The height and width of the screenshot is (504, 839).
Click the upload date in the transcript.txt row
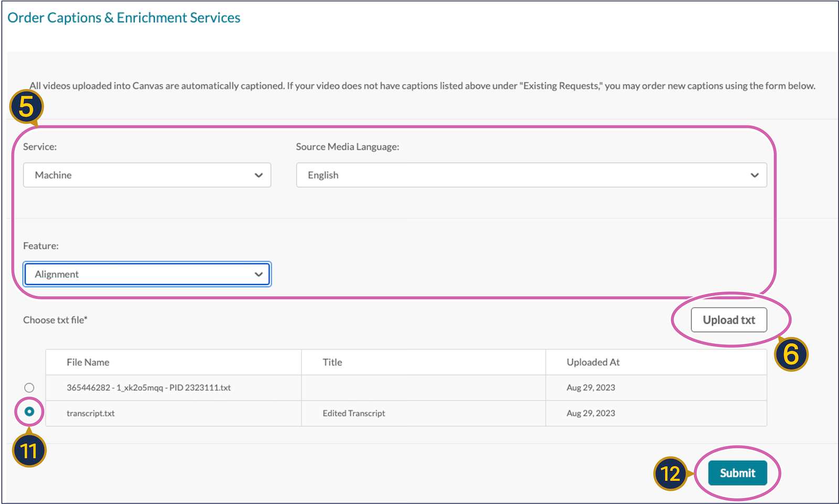tap(591, 413)
